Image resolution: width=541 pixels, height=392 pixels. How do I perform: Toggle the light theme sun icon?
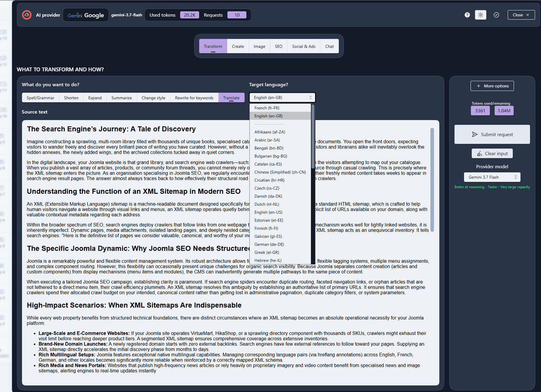point(481,15)
